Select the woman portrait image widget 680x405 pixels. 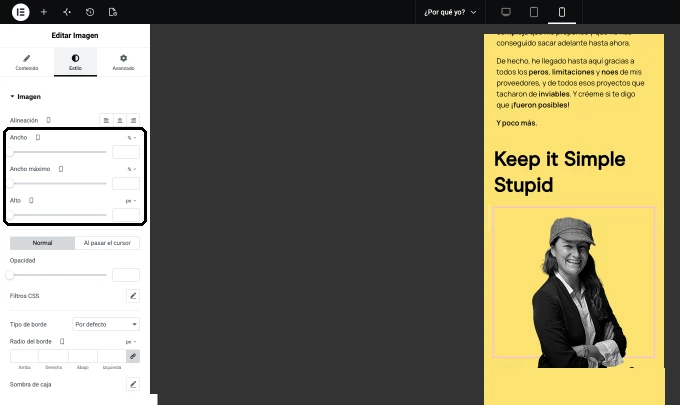click(574, 282)
